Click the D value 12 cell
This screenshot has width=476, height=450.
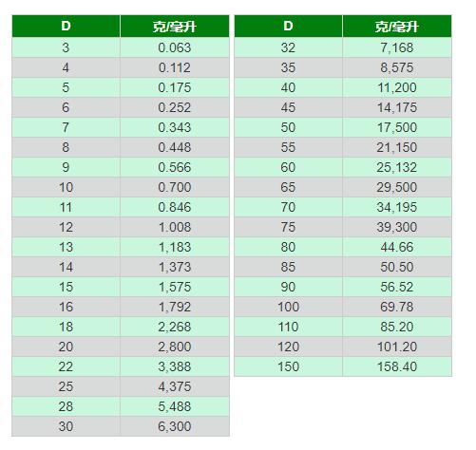(x=66, y=227)
